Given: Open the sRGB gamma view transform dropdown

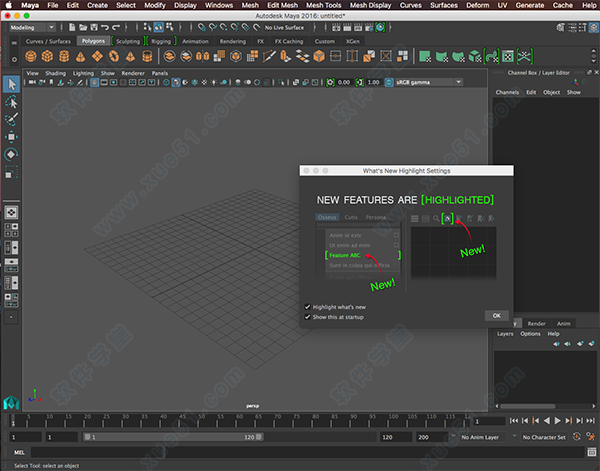Looking at the screenshot, I should pyautogui.click(x=429, y=82).
